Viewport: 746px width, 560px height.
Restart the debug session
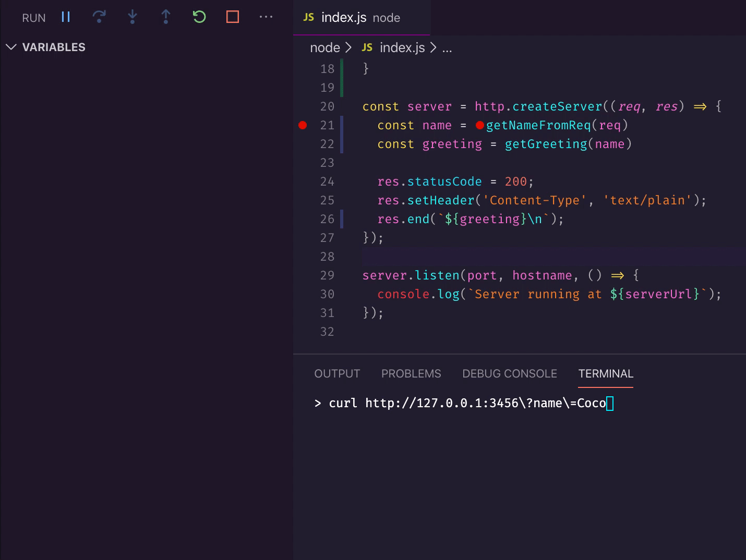point(199,17)
